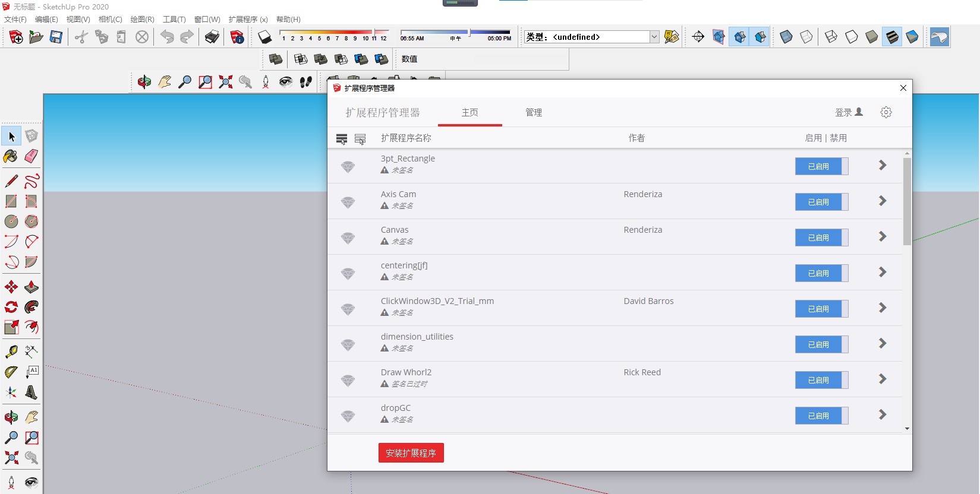Expand the dimension_utilities row chevron
The height and width of the screenshot is (494, 980).
tap(883, 343)
